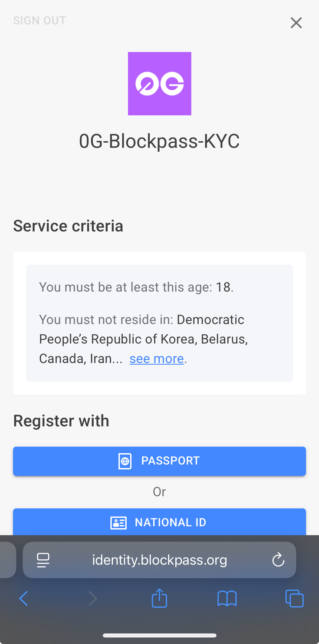Viewport: 319px width, 644px height.
Task: Show the open tabs overview
Action: (x=294, y=598)
